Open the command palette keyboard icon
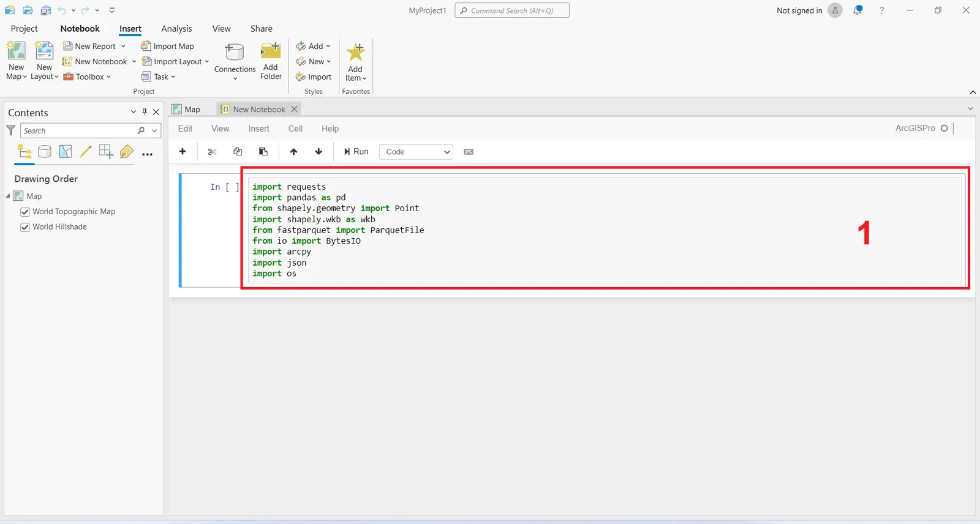 [469, 152]
